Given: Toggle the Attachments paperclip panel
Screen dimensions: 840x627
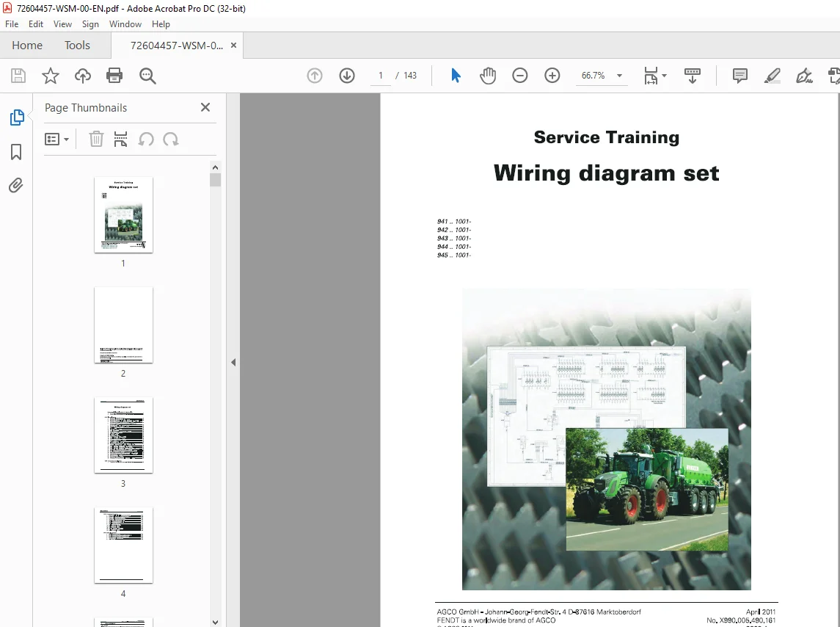Looking at the screenshot, I should 16,186.
